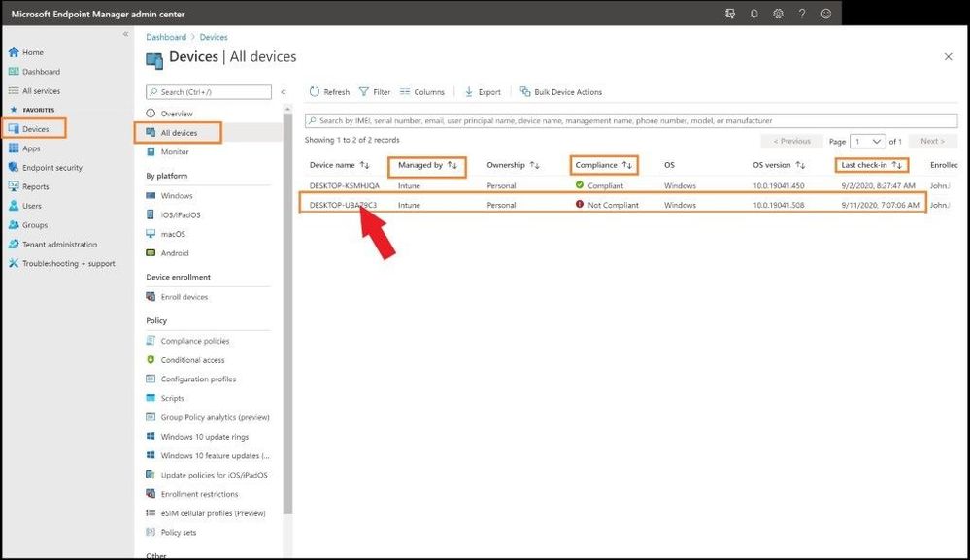
Task: Click Devices breadcrumb link
Action: (x=214, y=37)
